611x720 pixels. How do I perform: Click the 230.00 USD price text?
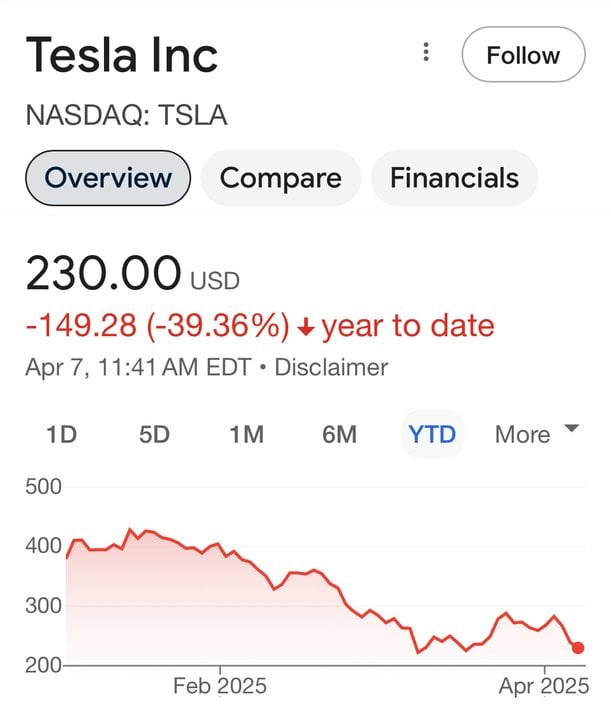pos(133,273)
